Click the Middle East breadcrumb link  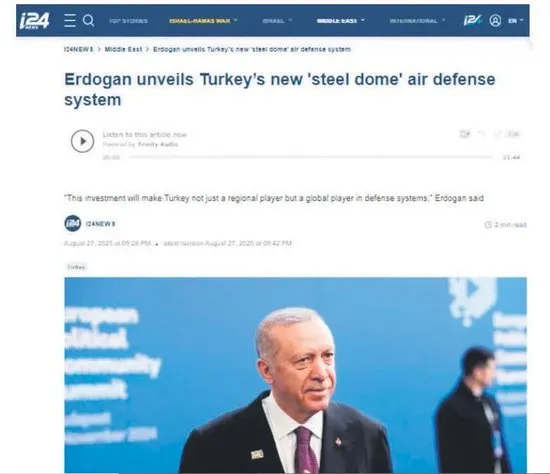click(123, 49)
